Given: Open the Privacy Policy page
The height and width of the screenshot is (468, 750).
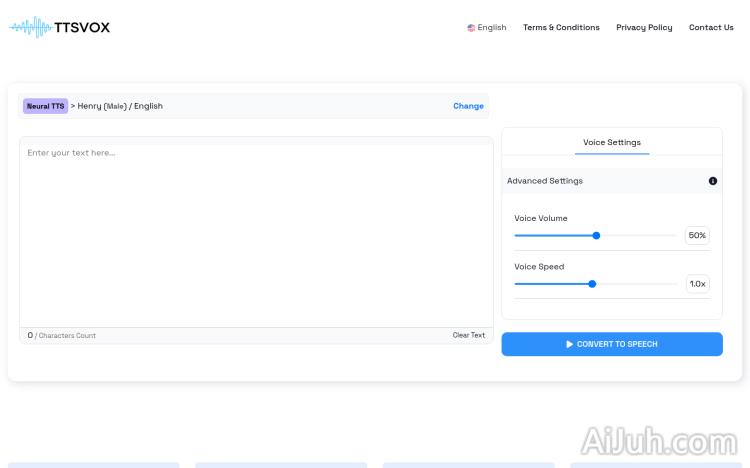Looking at the screenshot, I should pyautogui.click(x=644, y=28).
